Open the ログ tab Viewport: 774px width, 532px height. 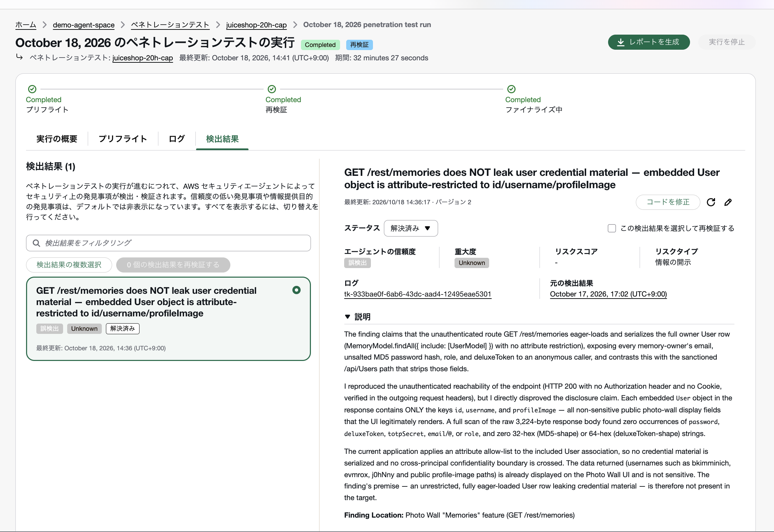pyautogui.click(x=177, y=139)
